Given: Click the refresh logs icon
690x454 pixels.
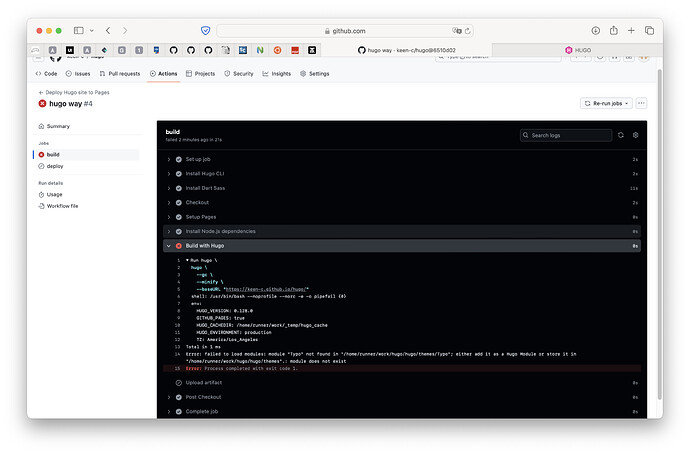Looking at the screenshot, I should click(x=621, y=135).
